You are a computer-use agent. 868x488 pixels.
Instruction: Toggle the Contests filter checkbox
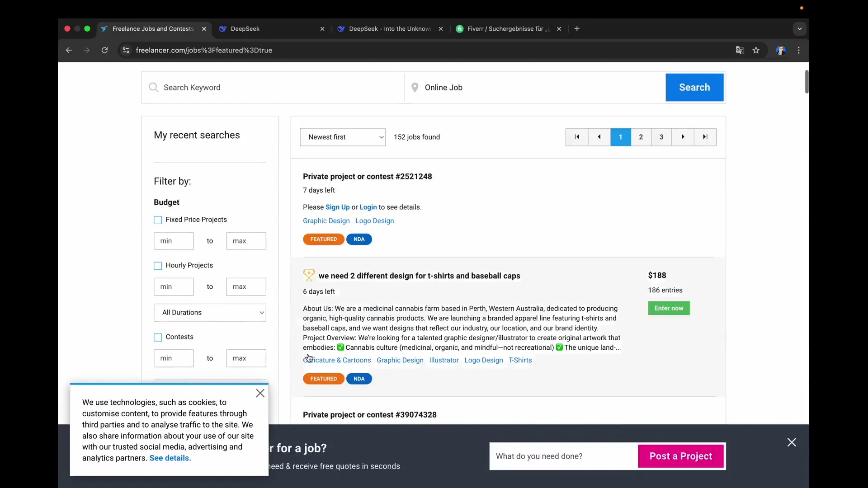(158, 337)
